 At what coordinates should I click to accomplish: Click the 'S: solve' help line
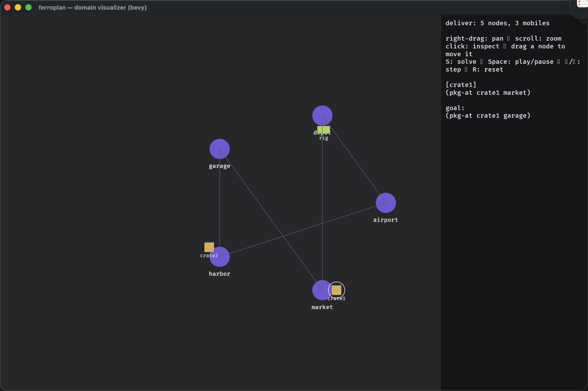point(513,62)
